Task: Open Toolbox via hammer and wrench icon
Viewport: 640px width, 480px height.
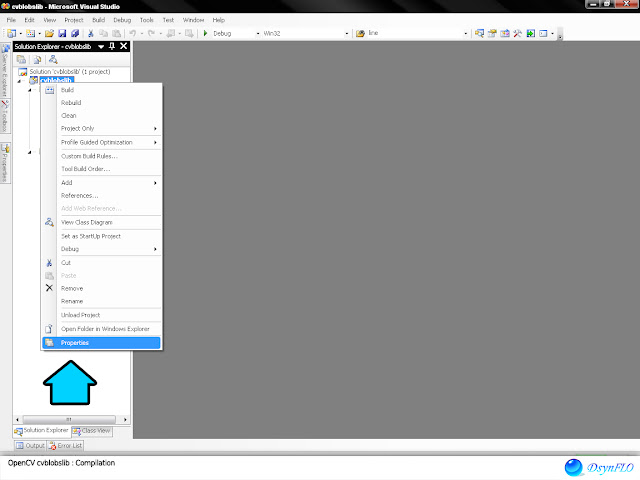Action: [518, 33]
